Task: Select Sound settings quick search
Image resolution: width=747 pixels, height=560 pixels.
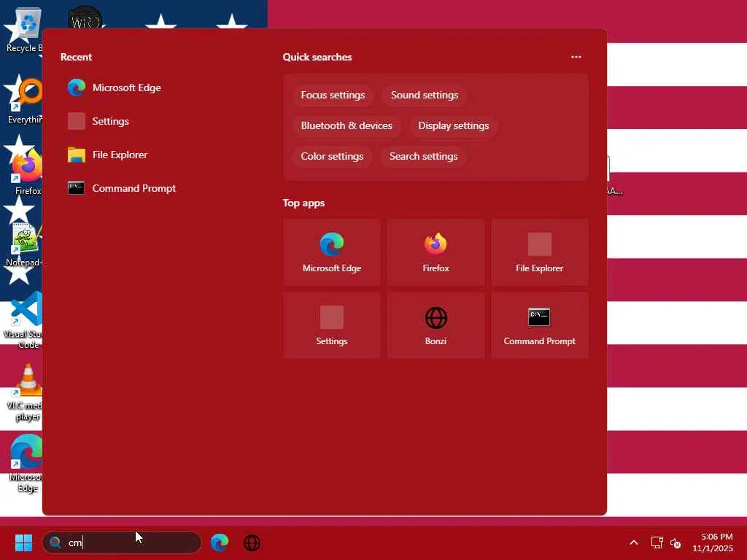Action: (x=425, y=96)
